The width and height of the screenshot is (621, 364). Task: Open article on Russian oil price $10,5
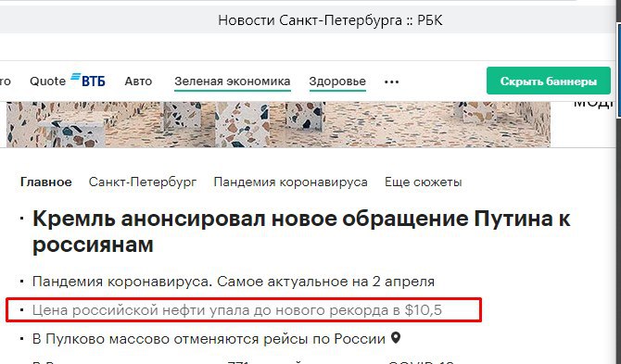pyautogui.click(x=237, y=309)
